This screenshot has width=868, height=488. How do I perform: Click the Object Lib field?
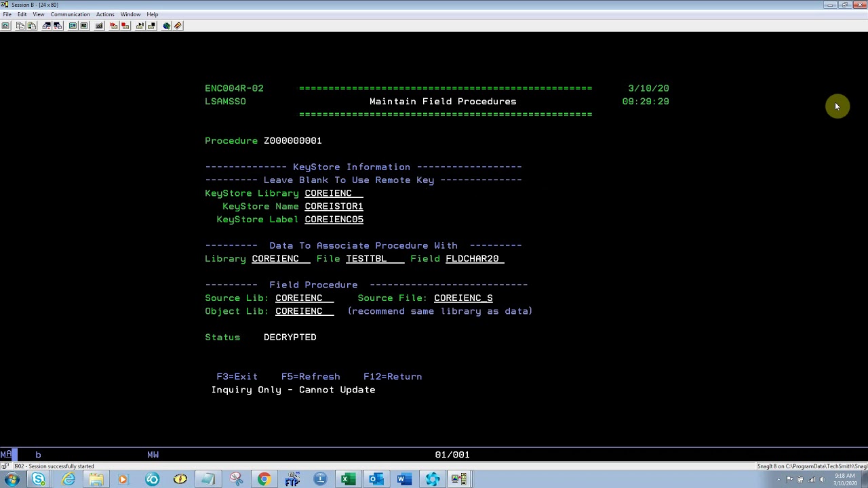pos(304,311)
